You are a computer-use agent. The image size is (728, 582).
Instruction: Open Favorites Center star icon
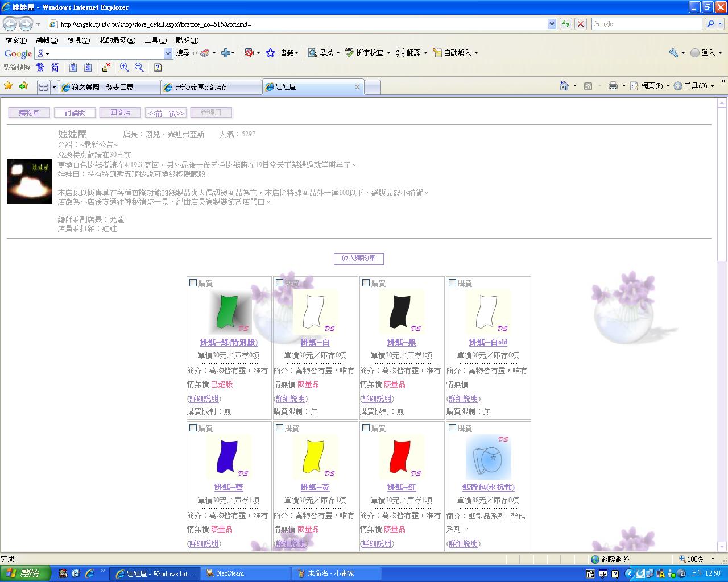pyautogui.click(x=9, y=86)
